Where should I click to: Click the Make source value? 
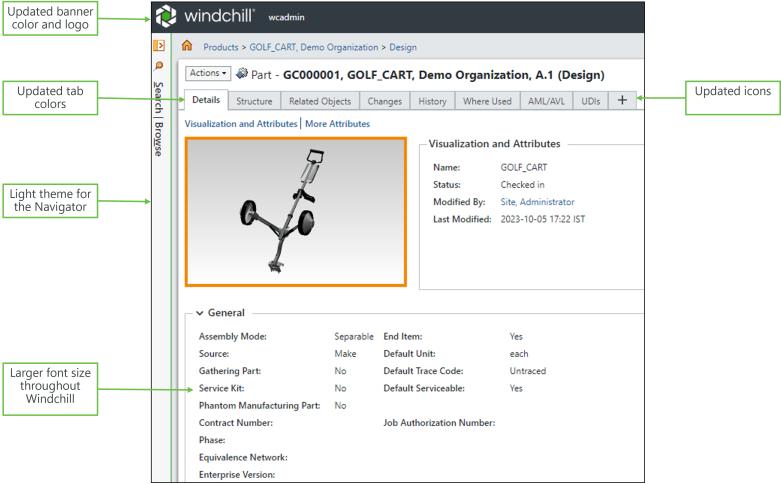(x=345, y=354)
